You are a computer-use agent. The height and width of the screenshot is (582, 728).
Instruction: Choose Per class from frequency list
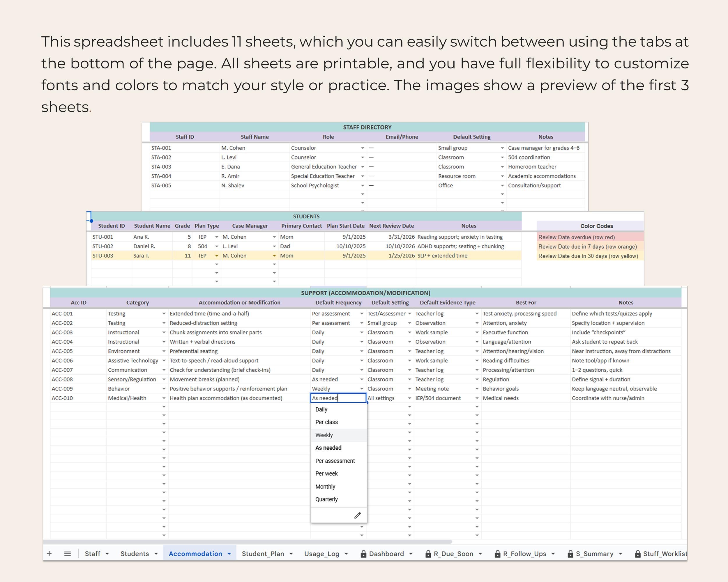(338, 422)
